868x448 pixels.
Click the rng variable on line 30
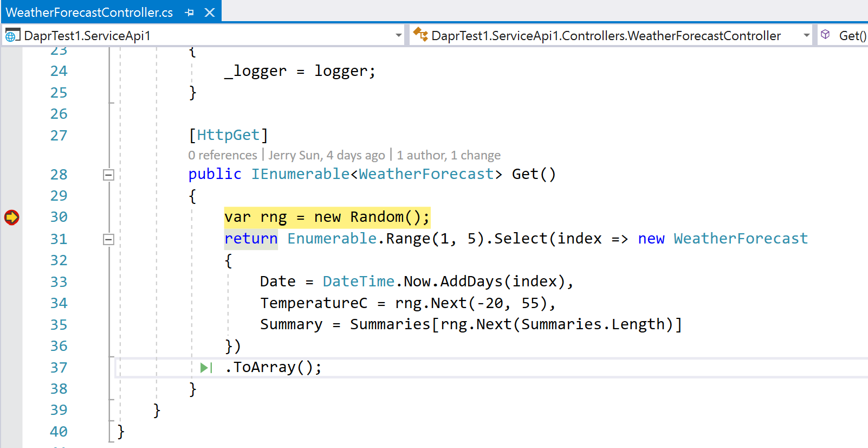coord(273,217)
